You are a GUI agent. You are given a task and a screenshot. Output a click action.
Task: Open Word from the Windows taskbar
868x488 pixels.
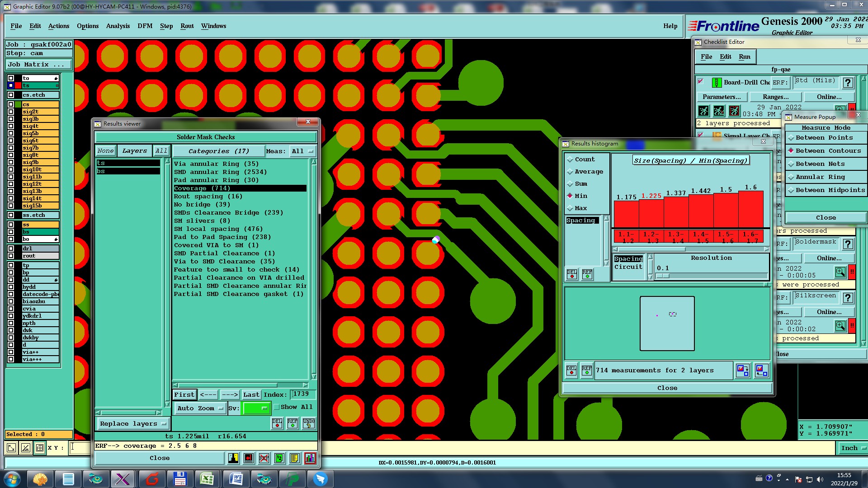point(236,479)
